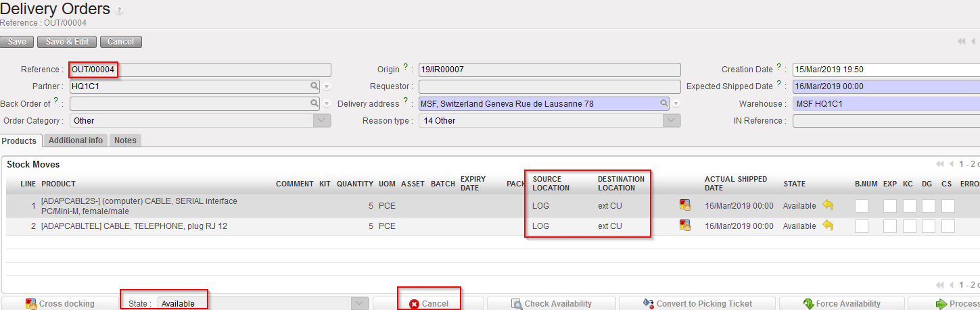980x310 pixels.
Task: Switch to the Notes tab
Action: click(x=125, y=140)
